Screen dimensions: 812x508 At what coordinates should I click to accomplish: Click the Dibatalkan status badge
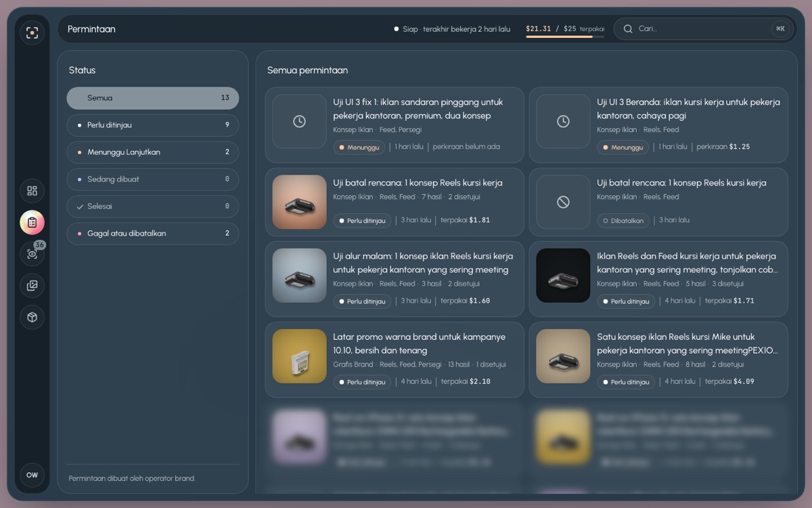point(623,221)
